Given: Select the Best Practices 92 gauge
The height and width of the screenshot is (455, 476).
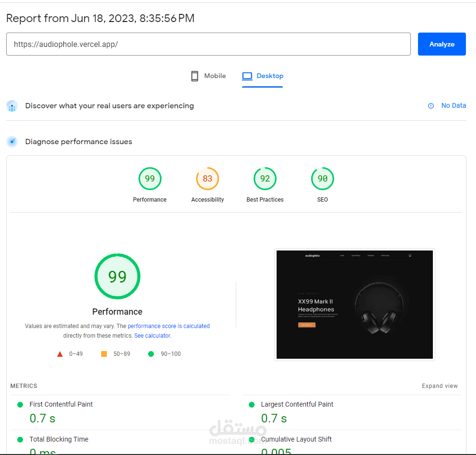Looking at the screenshot, I should click(x=265, y=179).
